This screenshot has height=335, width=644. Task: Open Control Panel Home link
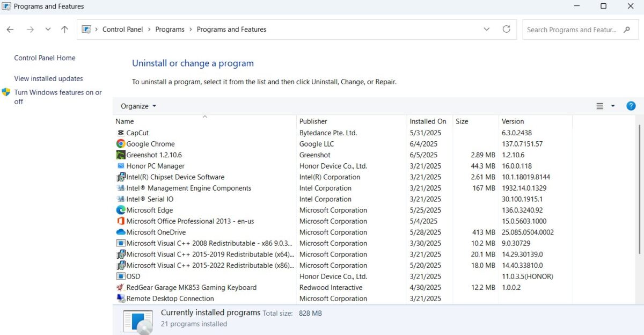click(45, 58)
